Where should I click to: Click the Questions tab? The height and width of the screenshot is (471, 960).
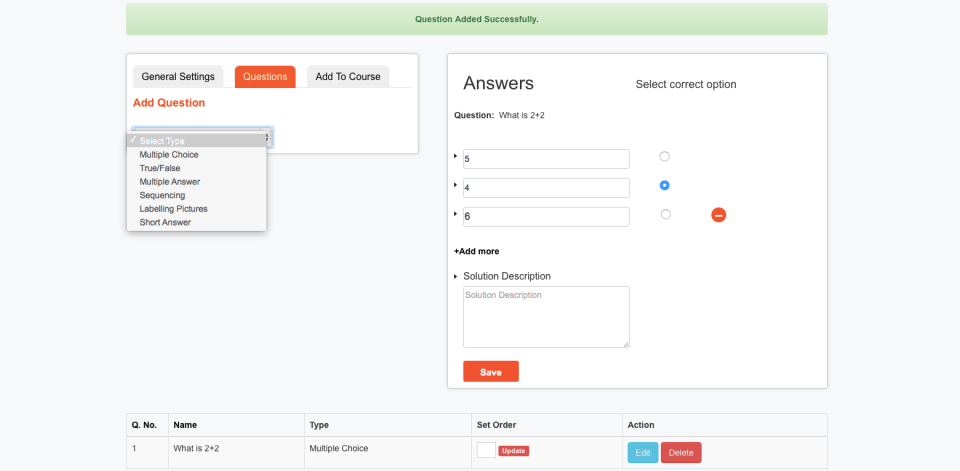click(265, 77)
